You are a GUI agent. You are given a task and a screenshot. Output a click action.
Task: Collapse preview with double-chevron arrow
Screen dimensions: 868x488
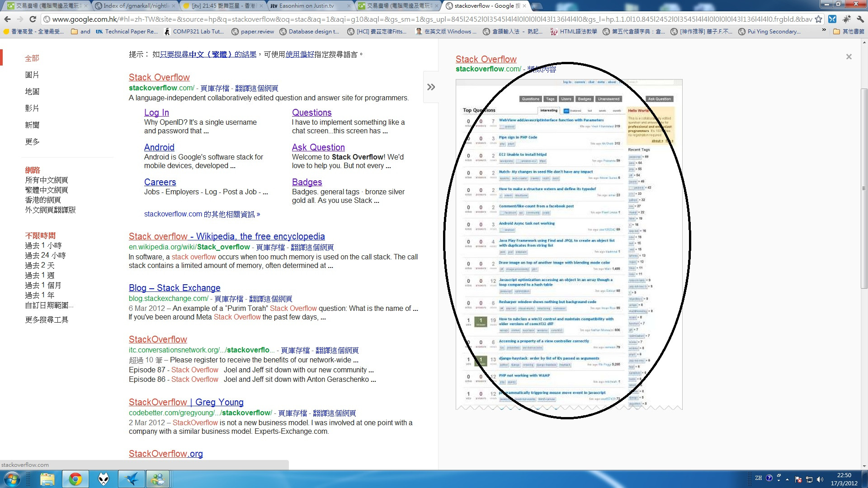point(431,87)
